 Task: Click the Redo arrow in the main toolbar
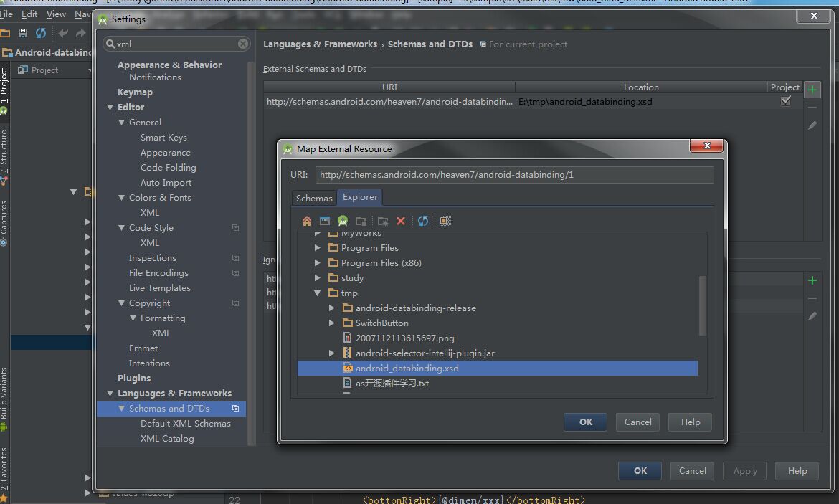[x=81, y=33]
